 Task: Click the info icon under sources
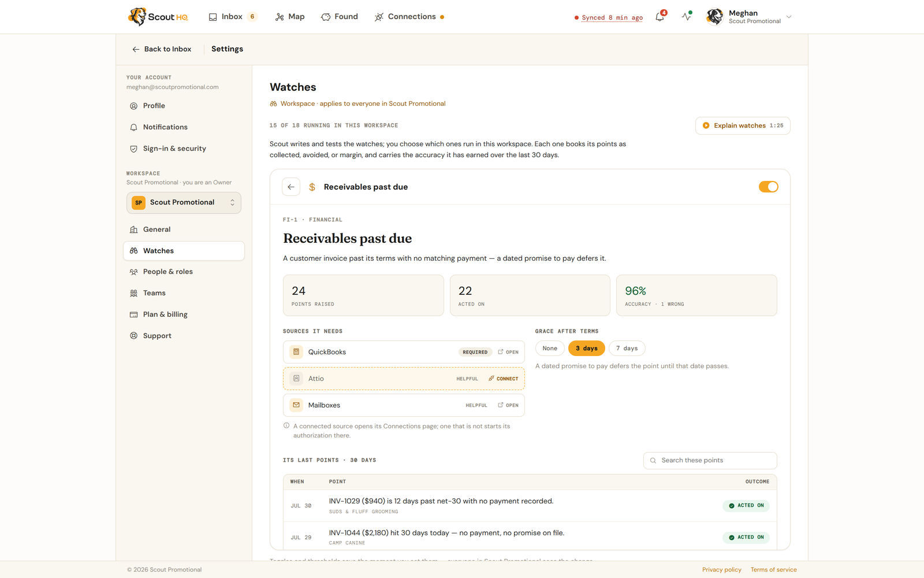286,426
